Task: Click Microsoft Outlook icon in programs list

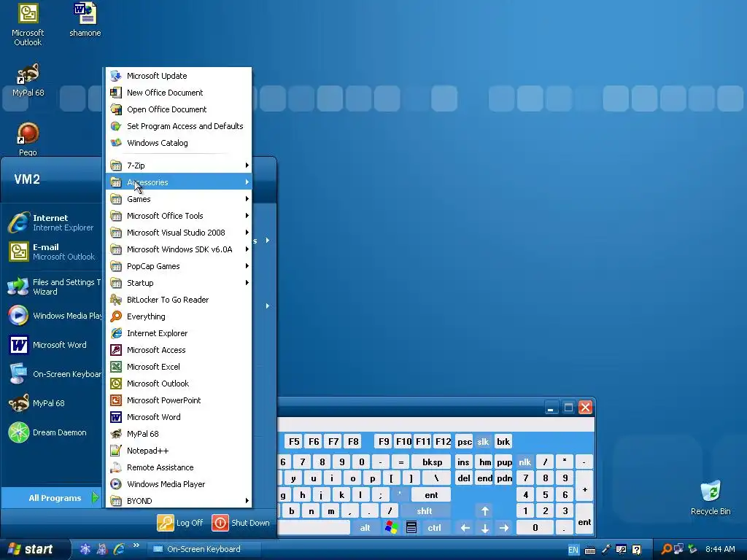Action: point(116,384)
